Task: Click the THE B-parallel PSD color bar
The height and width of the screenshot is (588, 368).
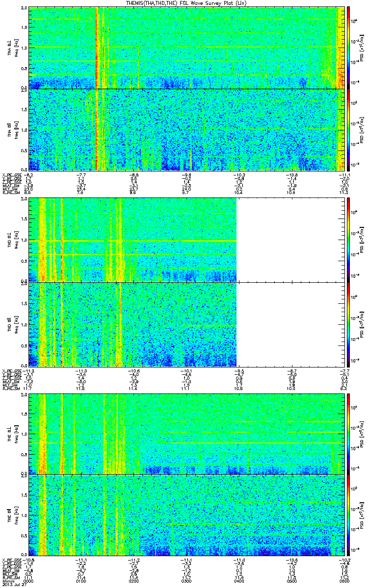Action: coord(349,515)
